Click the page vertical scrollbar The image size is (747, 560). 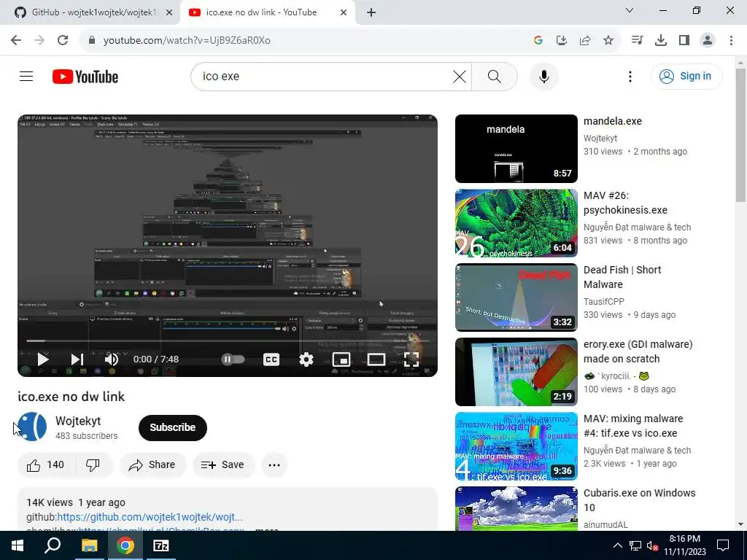(x=740, y=133)
